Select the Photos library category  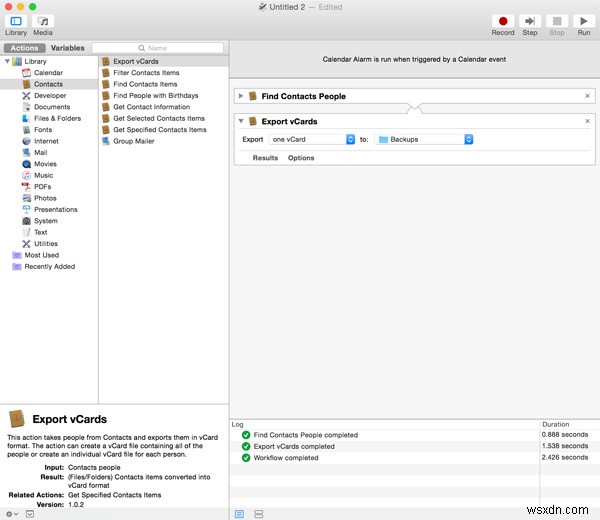click(x=45, y=198)
